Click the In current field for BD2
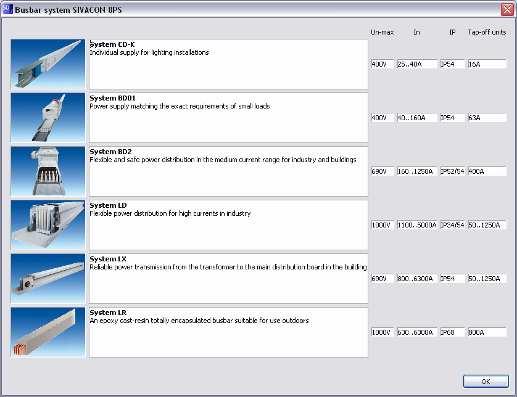 point(417,171)
